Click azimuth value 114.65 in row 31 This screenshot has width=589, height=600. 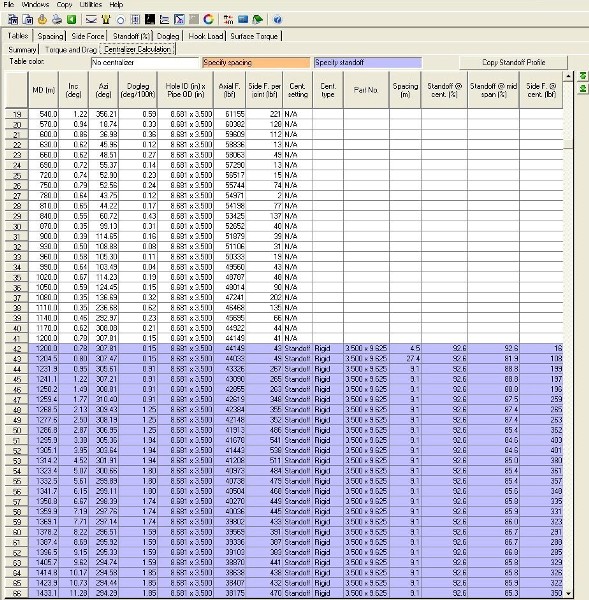click(x=103, y=236)
